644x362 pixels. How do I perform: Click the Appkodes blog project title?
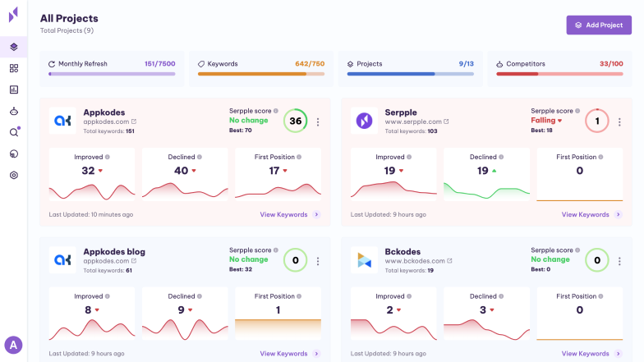(114, 251)
